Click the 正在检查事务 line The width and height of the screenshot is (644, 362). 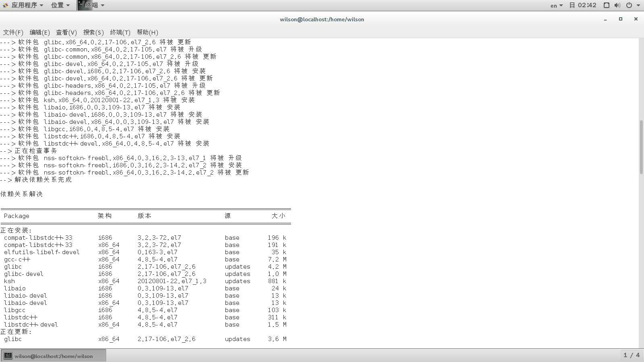[29, 151]
